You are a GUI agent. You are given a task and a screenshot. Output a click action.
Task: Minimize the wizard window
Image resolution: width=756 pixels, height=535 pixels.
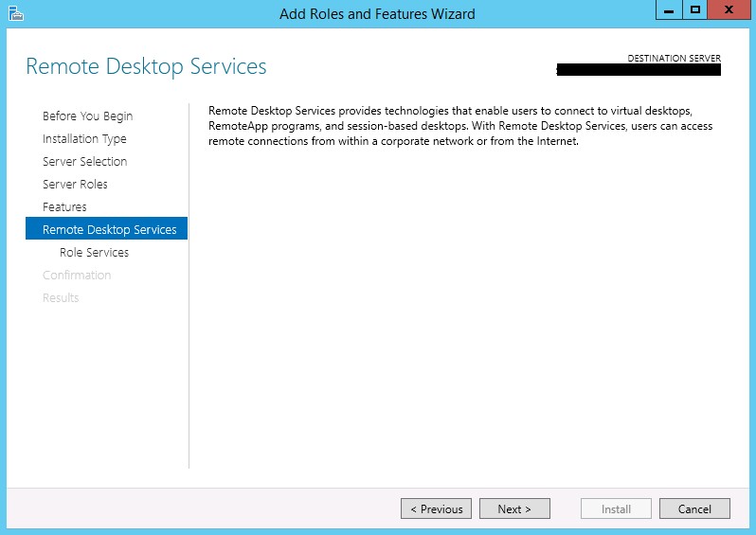point(669,10)
